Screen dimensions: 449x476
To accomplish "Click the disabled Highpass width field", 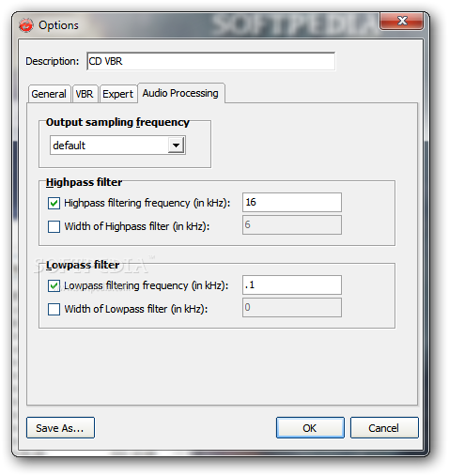I will (292, 224).
